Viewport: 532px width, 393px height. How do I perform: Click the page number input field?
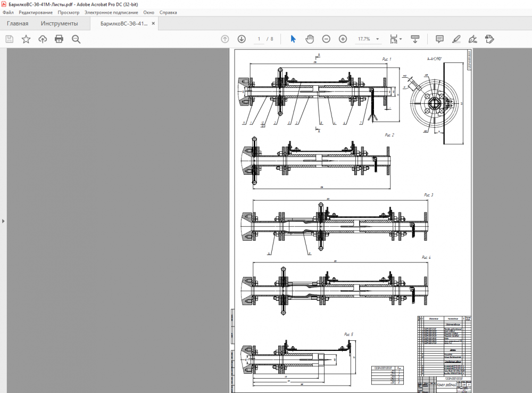click(x=259, y=39)
